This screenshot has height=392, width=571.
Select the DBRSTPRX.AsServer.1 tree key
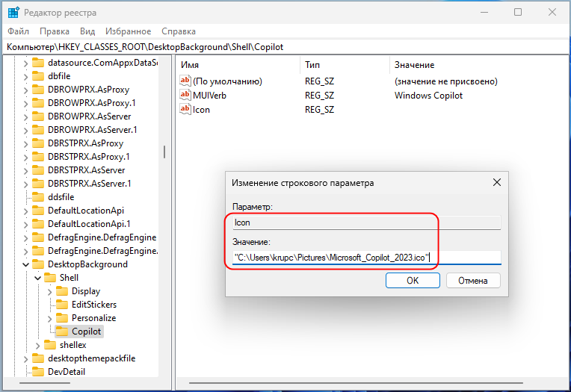[x=89, y=184]
